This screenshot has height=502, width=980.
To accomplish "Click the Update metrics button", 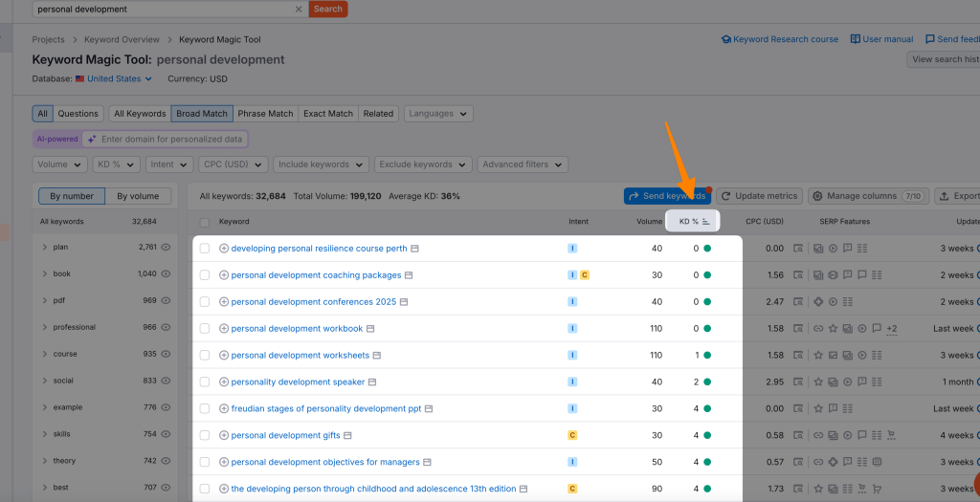I will click(x=759, y=196).
